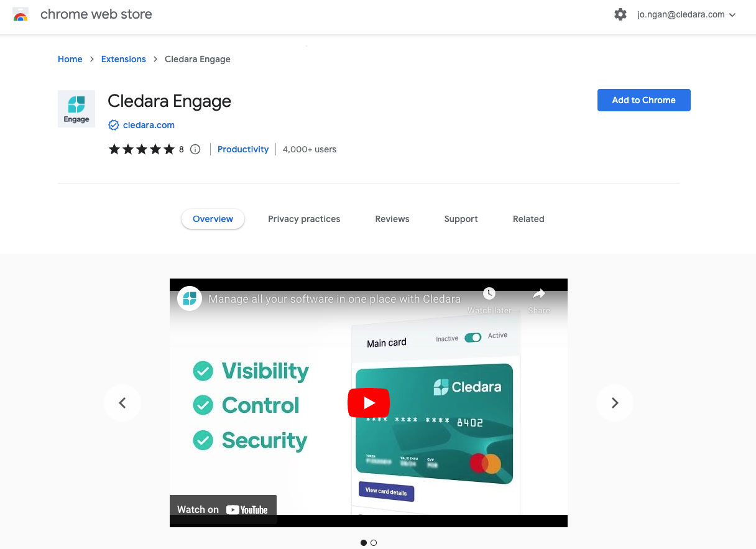Switch to the Privacy practices tab

[304, 219]
